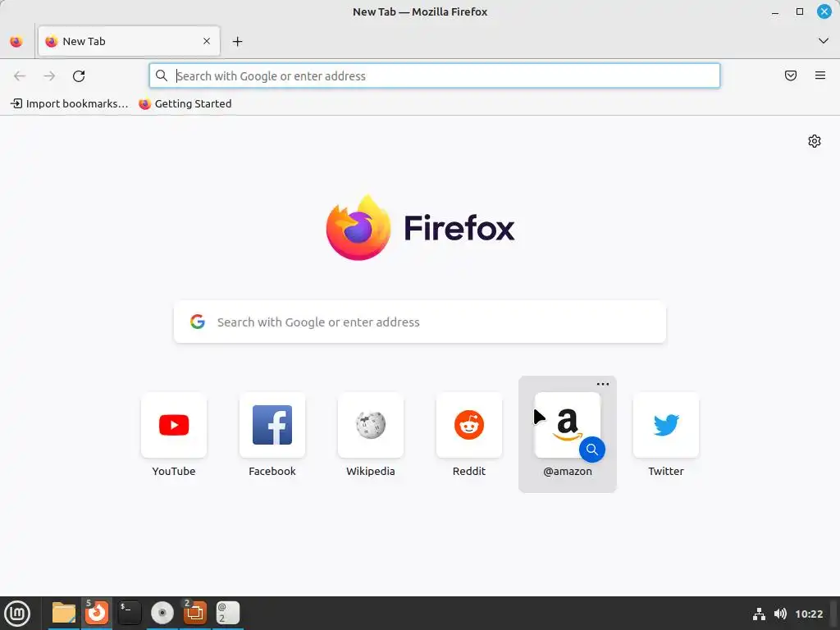Open Import bookmarks bookmark item
The image size is (840, 630).
click(x=70, y=104)
